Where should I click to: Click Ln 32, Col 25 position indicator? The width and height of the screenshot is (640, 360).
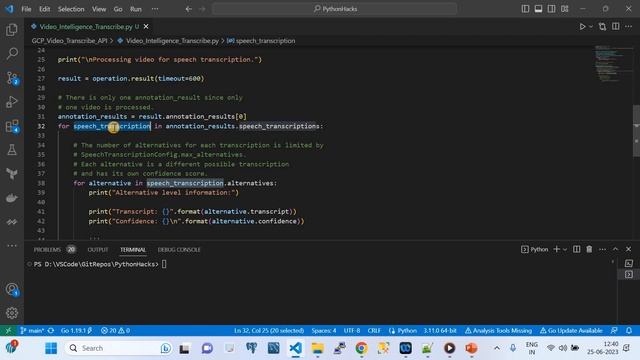point(269,331)
